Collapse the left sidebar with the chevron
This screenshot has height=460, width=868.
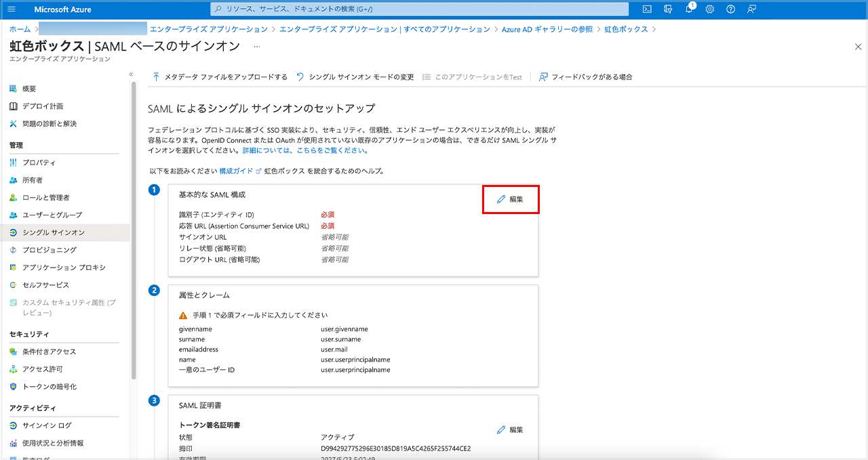(x=131, y=75)
